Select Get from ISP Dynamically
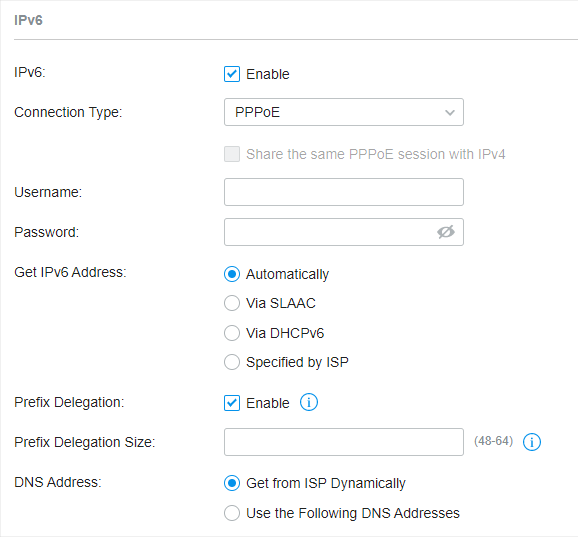 click(x=232, y=483)
